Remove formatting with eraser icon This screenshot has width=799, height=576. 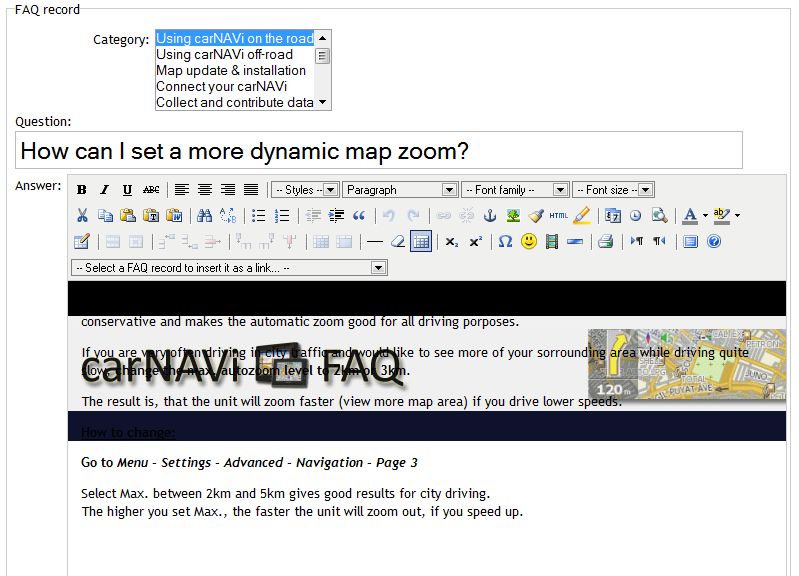point(397,242)
